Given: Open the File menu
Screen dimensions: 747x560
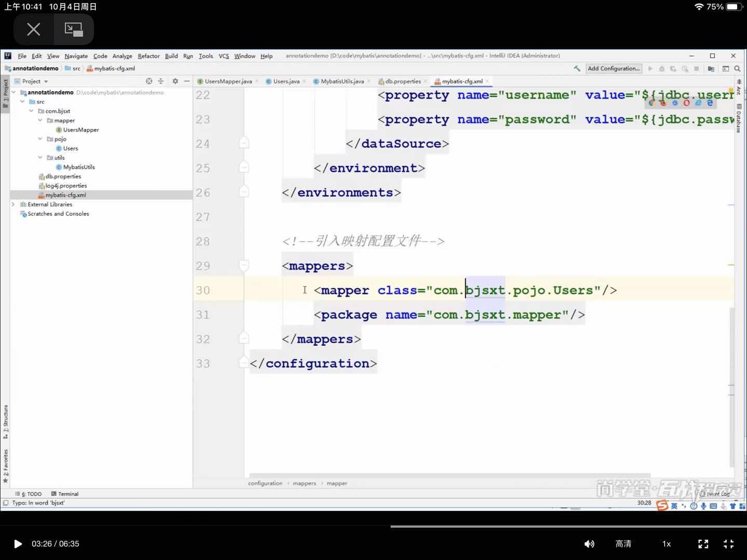Looking at the screenshot, I should coord(22,56).
